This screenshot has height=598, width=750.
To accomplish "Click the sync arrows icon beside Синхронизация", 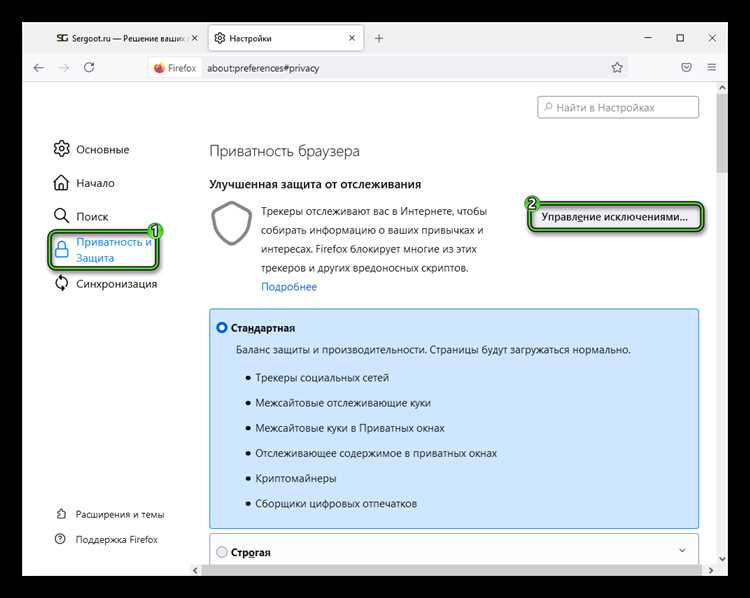I will tap(61, 283).
